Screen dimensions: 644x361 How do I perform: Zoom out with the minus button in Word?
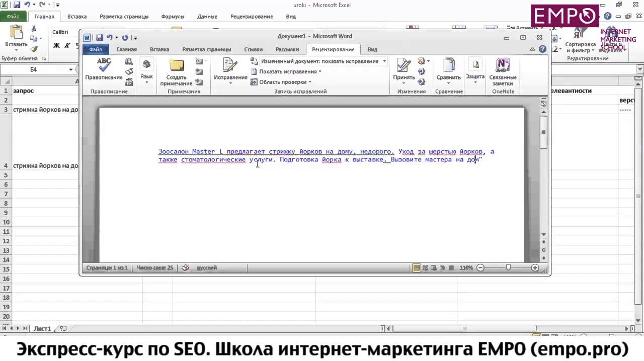pyautogui.click(x=480, y=268)
